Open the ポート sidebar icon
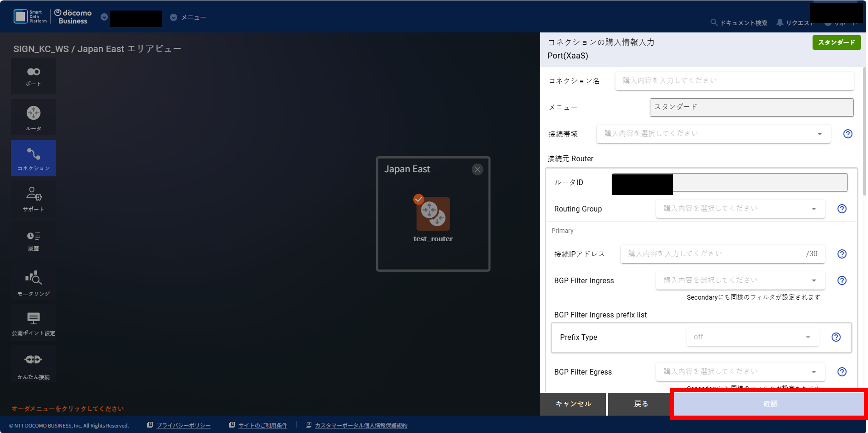 click(33, 76)
